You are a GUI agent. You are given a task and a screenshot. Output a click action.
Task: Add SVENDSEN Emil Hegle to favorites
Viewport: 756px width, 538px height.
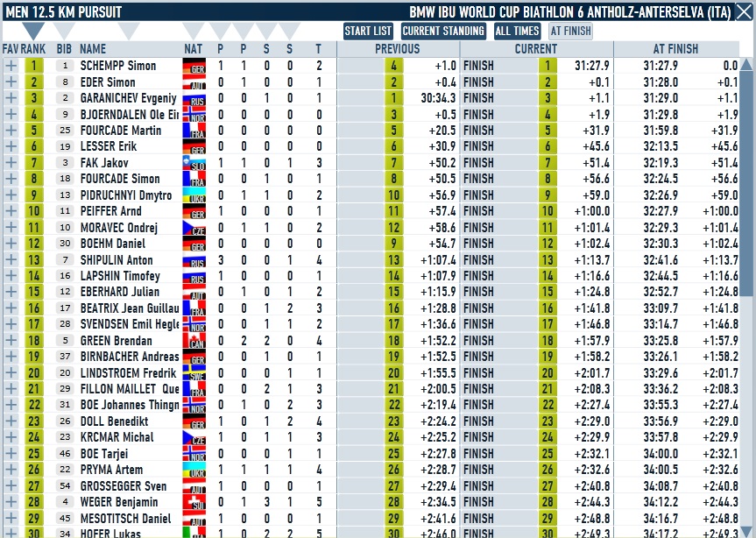[x=11, y=324]
